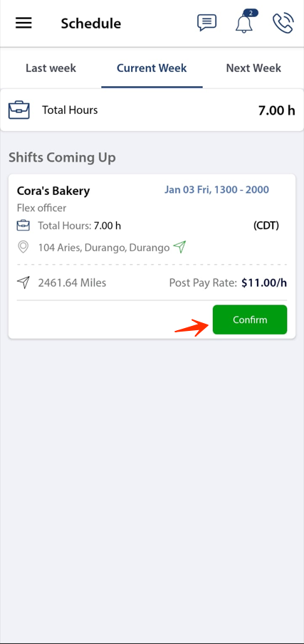304x644 pixels.
Task: Go to the Next Week tab
Action: pos(253,68)
